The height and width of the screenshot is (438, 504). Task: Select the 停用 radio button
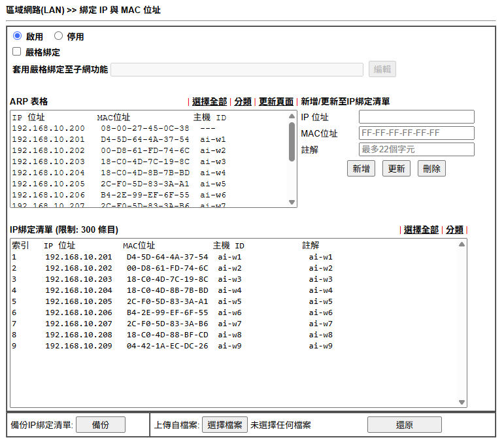(58, 37)
